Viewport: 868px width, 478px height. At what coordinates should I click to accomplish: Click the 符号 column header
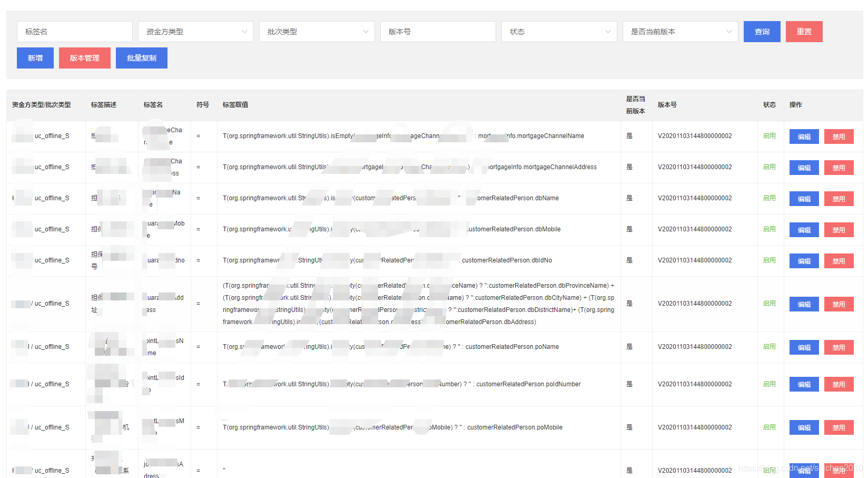203,105
